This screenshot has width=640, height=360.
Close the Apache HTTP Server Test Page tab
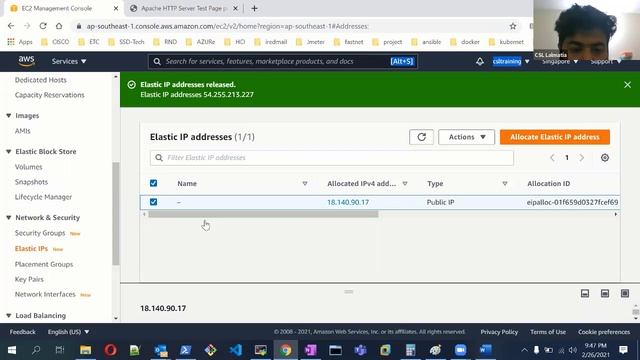[x=235, y=8]
